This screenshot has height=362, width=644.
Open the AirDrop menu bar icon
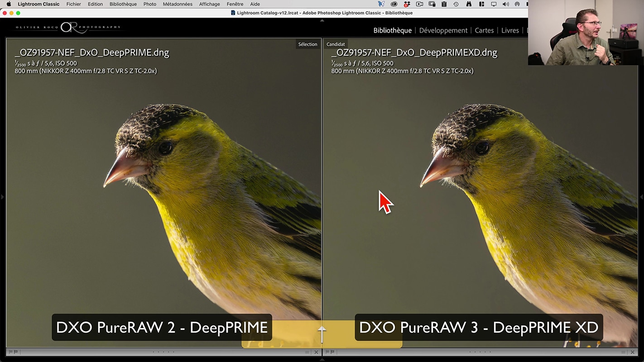pos(517,4)
